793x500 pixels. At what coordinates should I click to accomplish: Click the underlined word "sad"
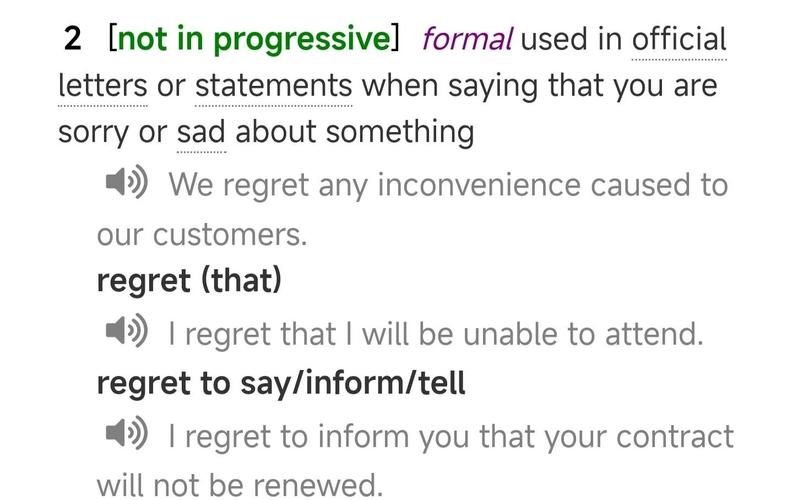pyautogui.click(x=201, y=132)
